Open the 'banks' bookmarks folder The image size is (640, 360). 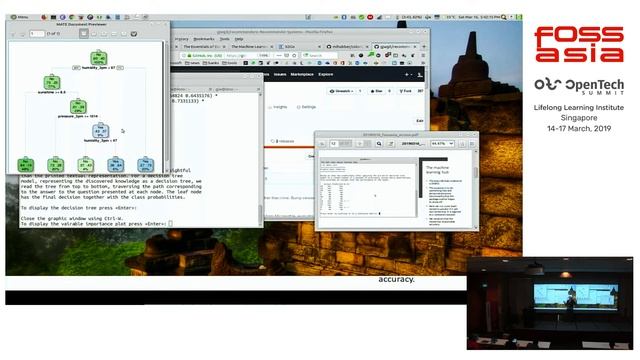[x=210, y=63]
